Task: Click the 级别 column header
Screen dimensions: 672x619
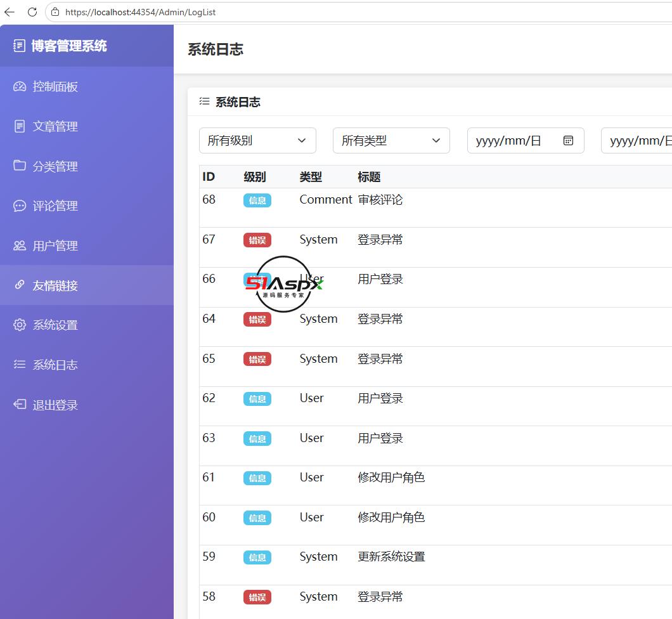Action: click(x=255, y=176)
